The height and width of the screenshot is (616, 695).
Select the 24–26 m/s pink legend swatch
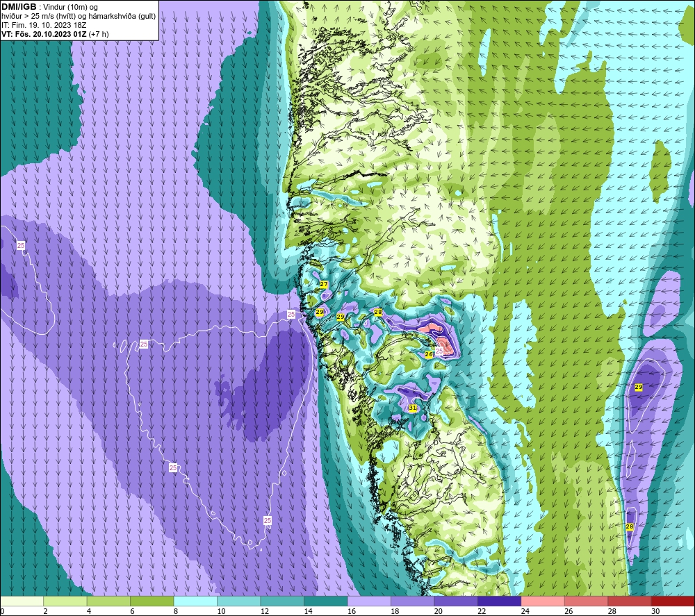click(543, 601)
